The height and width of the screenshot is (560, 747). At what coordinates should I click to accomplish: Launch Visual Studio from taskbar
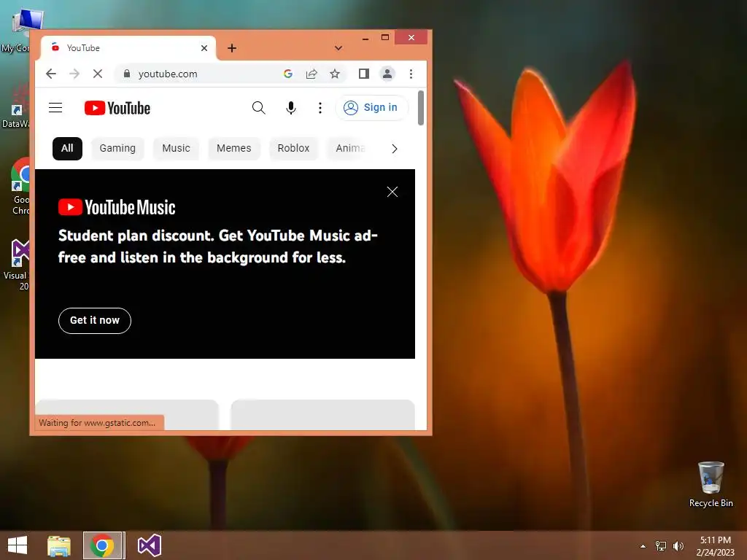coord(150,545)
